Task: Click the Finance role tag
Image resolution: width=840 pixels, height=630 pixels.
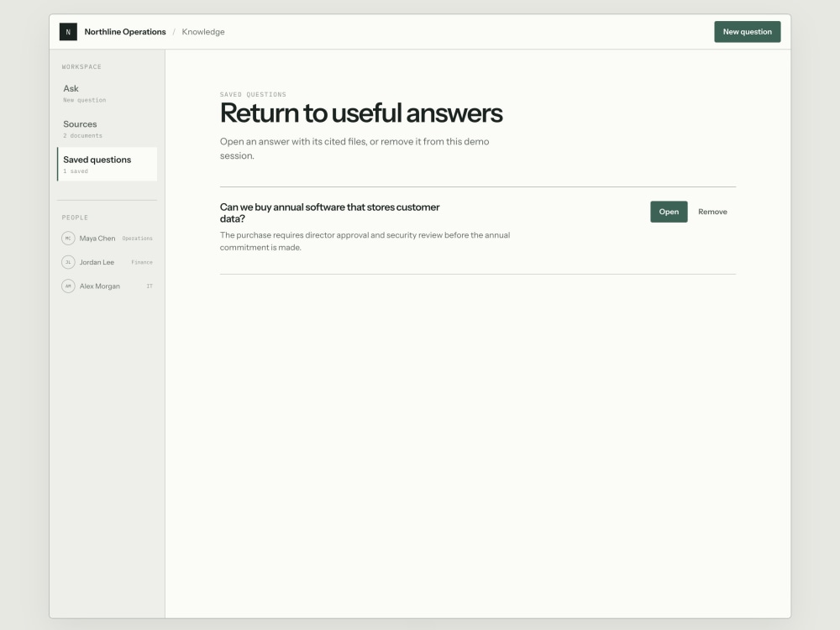Action: click(x=142, y=262)
